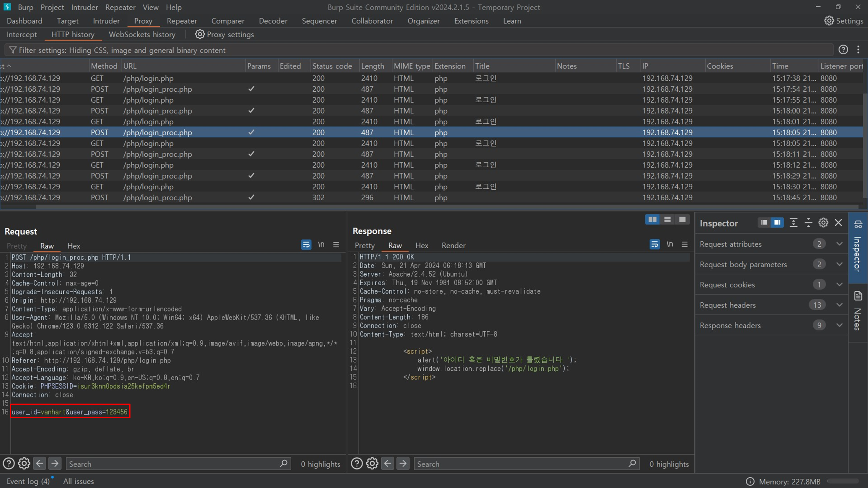Click the Proxy settings gear icon
868x488 pixels.
(199, 34)
